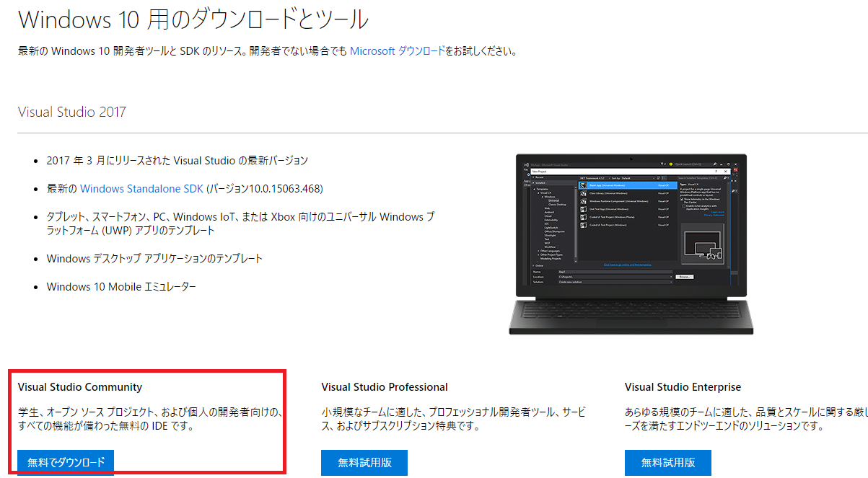Click the Visual Studio laptop screenshot image
Image resolution: width=868 pixels, height=478 pixels.
631,244
